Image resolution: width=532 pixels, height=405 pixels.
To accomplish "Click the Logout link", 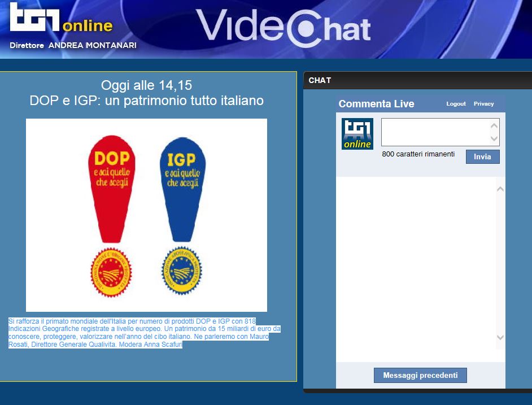I will pos(456,104).
